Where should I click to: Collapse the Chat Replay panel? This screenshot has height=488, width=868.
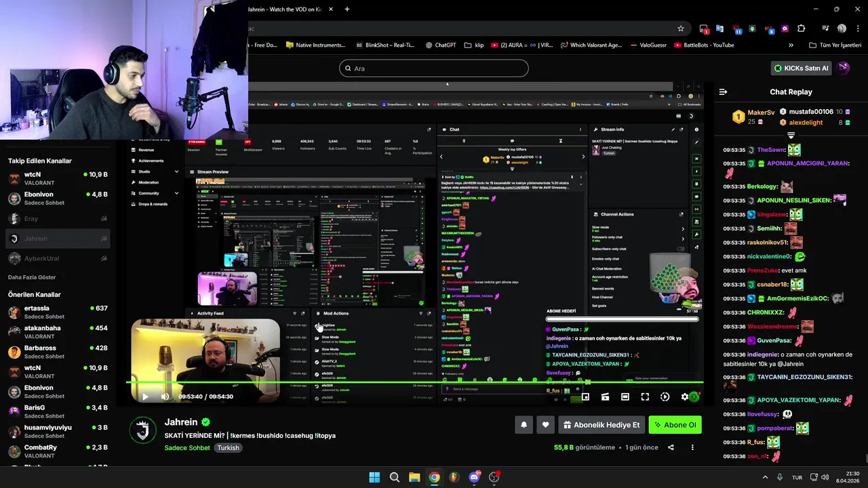pos(723,91)
